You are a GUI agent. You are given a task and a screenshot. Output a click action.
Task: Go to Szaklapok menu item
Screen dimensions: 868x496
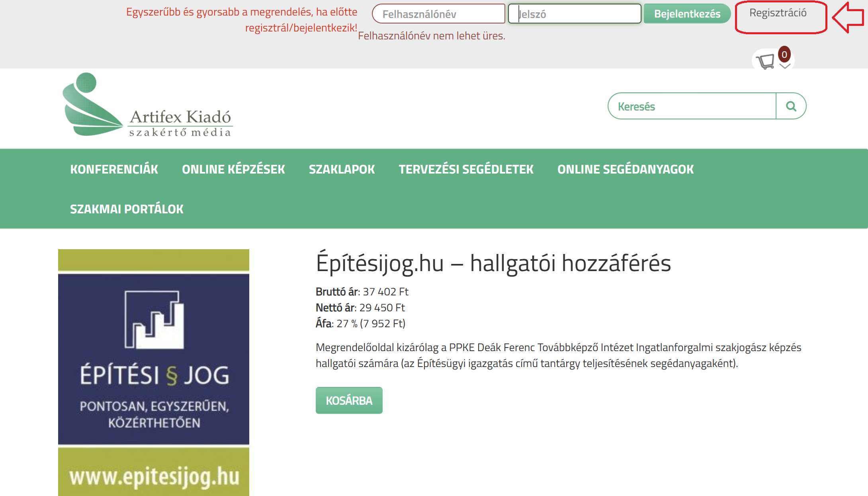click(x=342, y=169)
